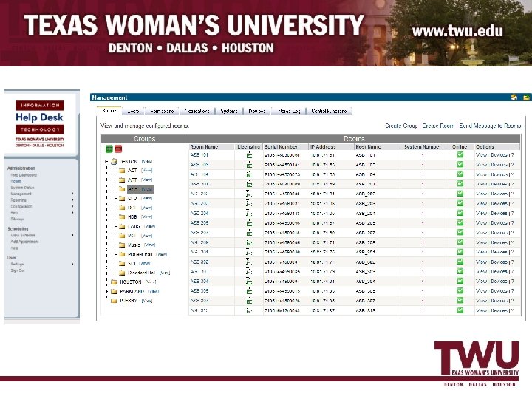Image resolution: width=532 pixels, height=399 pixels.
Task: Click the licensing icon for ASB 305
Action: tap(249, 291)
